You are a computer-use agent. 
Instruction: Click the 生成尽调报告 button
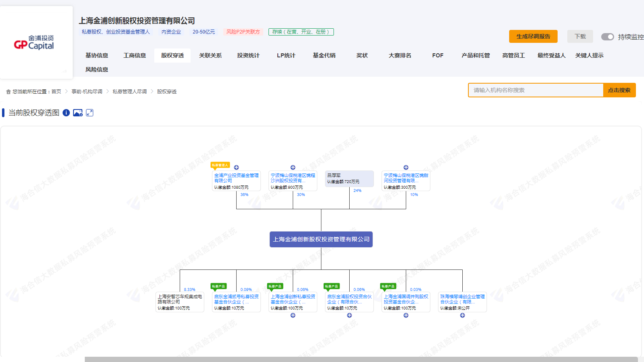(533, 36)
